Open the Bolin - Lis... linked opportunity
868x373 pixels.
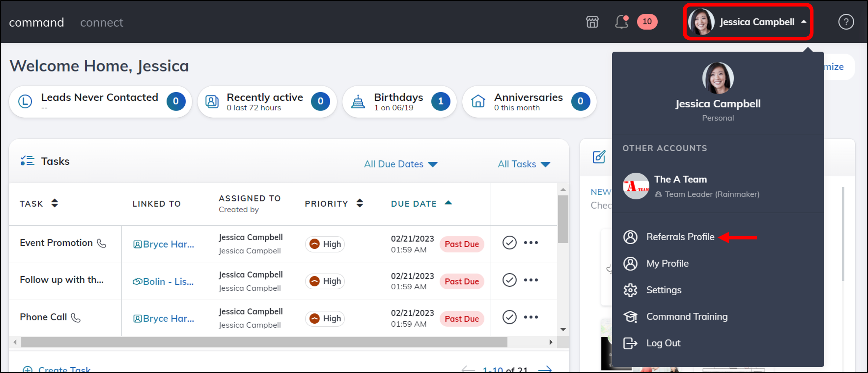tap(163, 281)
